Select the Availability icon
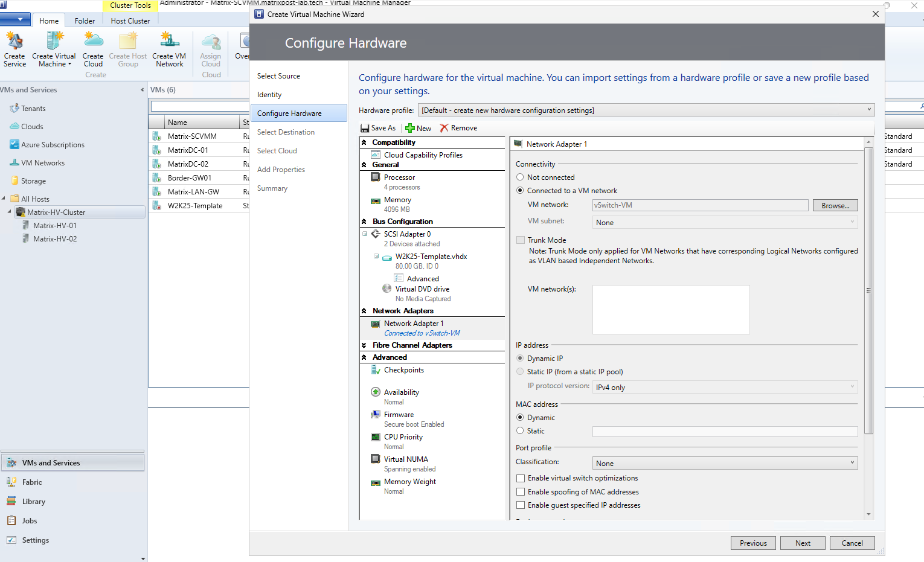The width and height of the screenshot is (924, 562). (376, 392)
